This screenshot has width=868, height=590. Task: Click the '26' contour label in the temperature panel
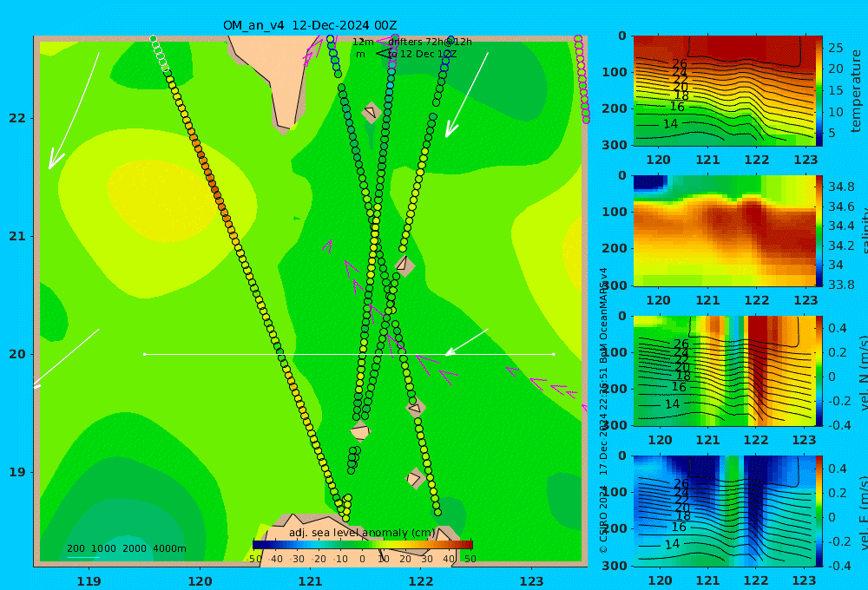pos(680,63)
